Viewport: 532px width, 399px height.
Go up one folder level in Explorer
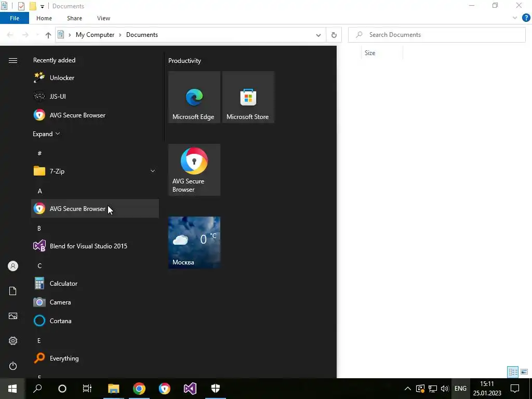point(48,35)
